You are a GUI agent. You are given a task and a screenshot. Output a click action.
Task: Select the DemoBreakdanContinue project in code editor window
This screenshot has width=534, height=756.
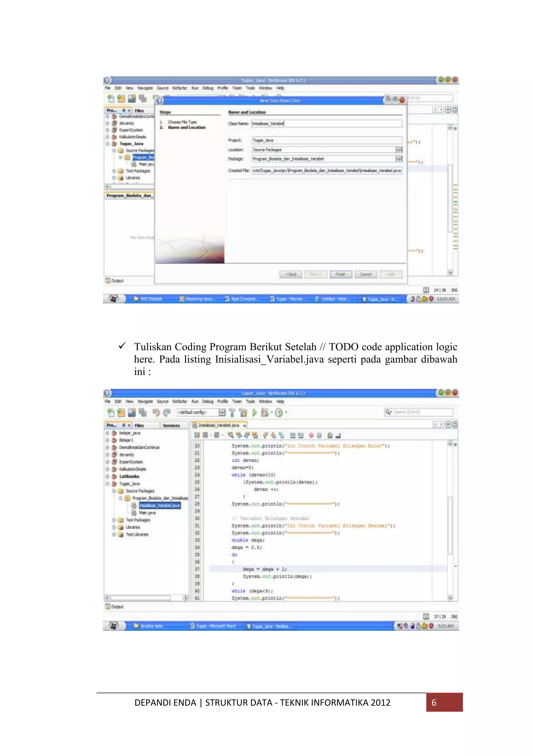(x=139, y=448)
